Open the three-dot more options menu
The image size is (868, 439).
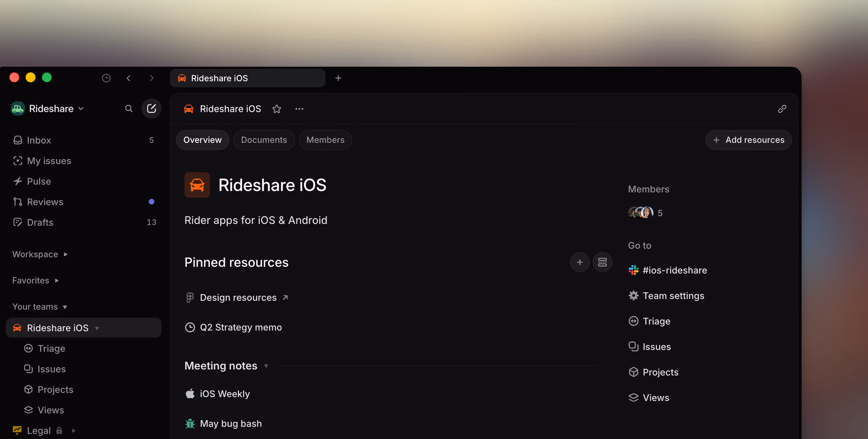coord(299,109)
